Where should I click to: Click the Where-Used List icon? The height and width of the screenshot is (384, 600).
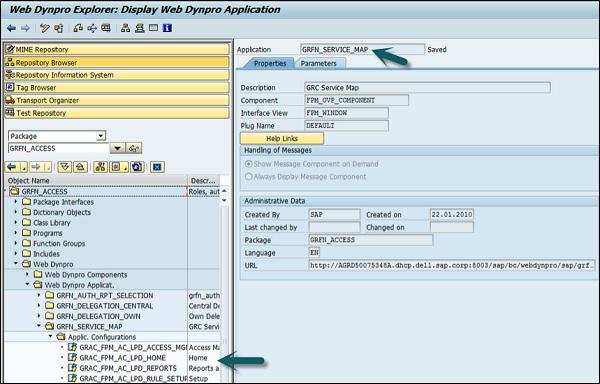point(78,28)
